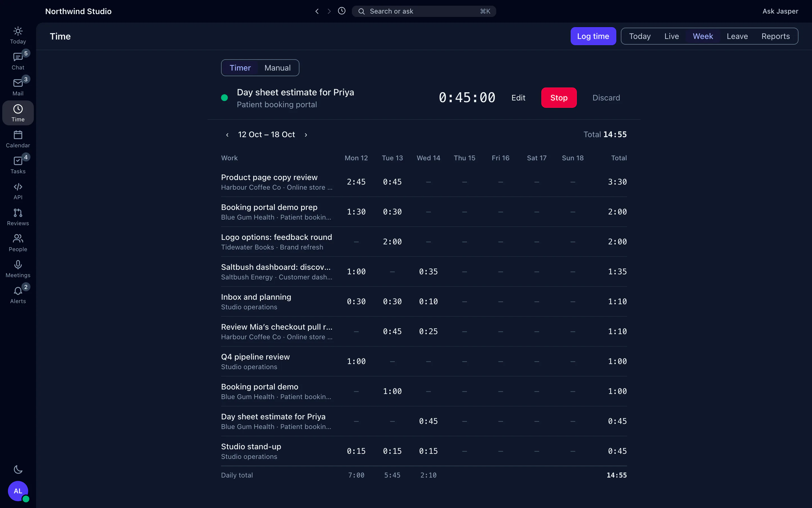The width and height of the screenshot is (812, 508).
Task: Open Meetings microphone icon
Action: [18, 269]
